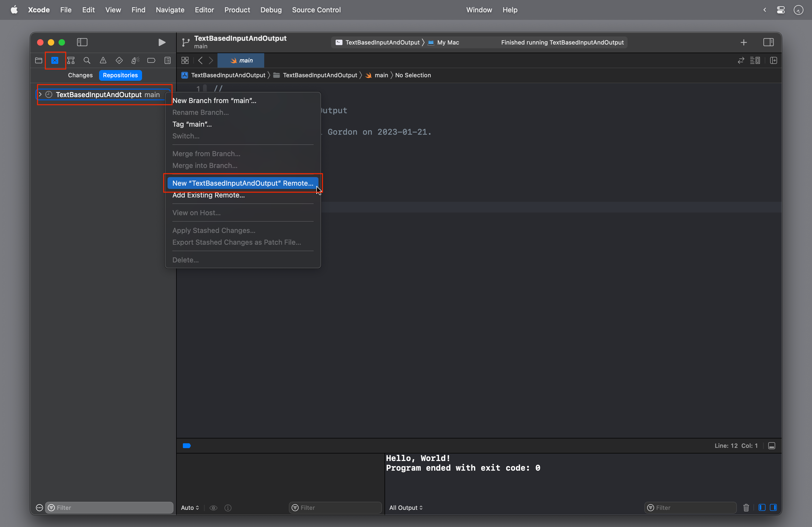Click the plus Library button
Screen dimensions: 812x527
(x=744, y=42)
